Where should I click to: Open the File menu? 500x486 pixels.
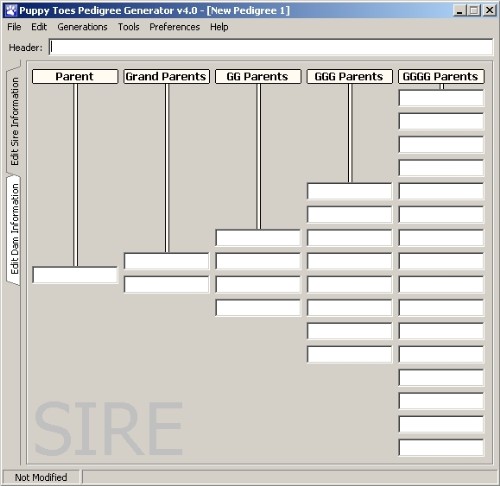point(14,27)
